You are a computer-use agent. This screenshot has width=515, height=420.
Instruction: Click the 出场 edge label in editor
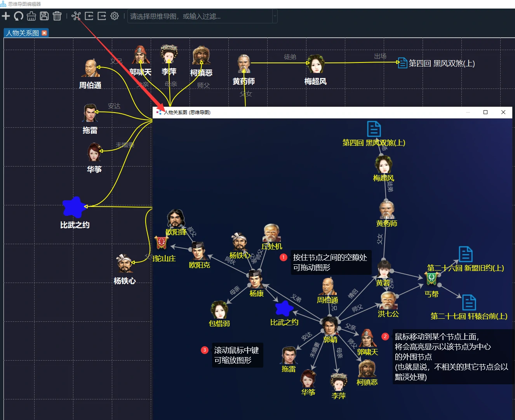(380, 56)
